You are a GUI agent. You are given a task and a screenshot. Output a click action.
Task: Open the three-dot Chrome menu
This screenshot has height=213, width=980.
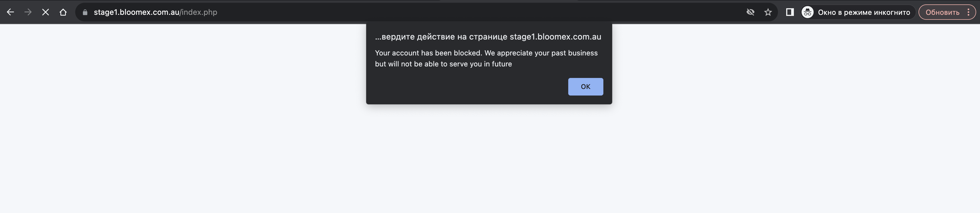pyautogui.click(x=968, y=12)
